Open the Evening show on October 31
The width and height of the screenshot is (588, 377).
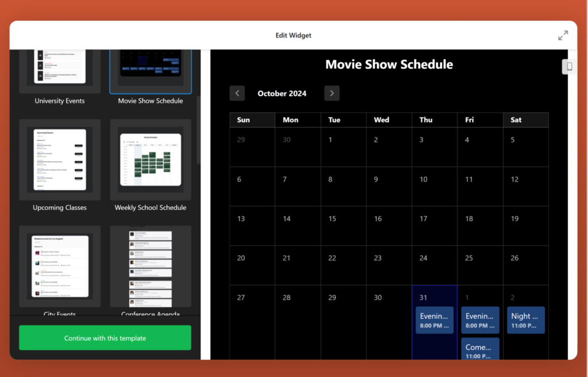(x=435, y=320)
